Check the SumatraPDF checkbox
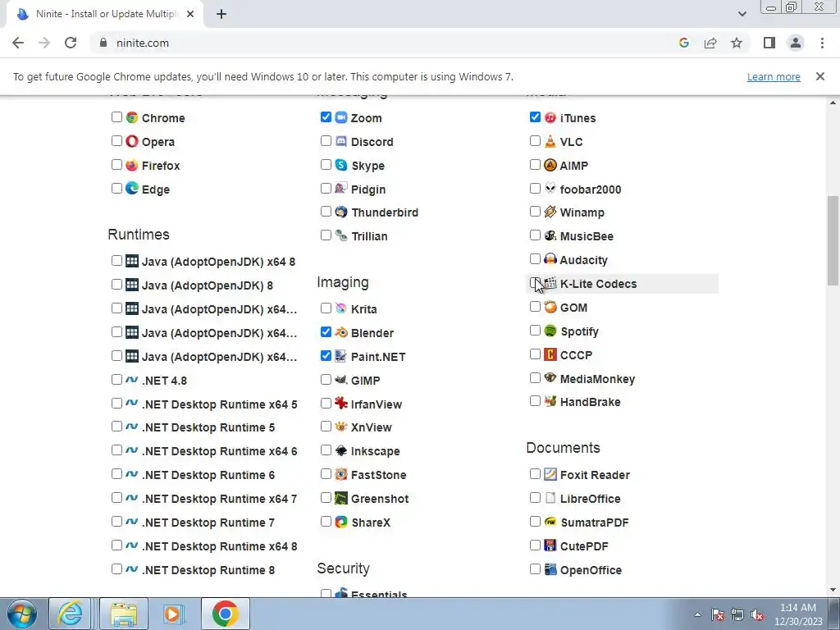The width and height of the screenshot is (840, 630). pos(535,521)
